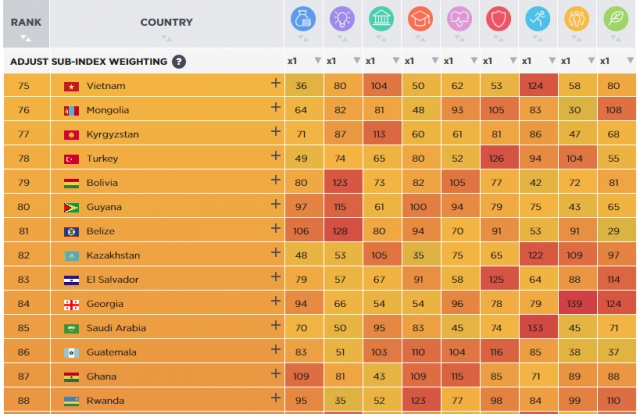This screenshot has width=640, height=414.
Task: Click the orange people social capital icon
Action: (x=576, y=18)
